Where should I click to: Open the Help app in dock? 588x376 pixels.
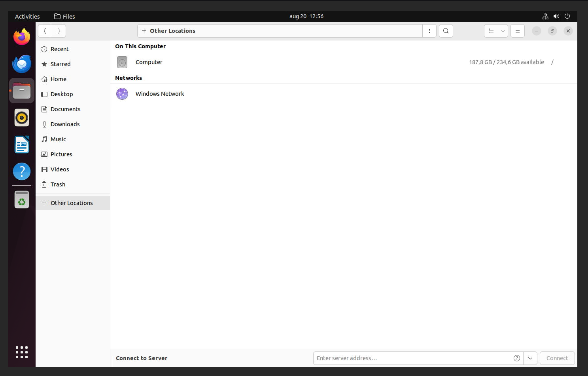[x=22, y=171]
